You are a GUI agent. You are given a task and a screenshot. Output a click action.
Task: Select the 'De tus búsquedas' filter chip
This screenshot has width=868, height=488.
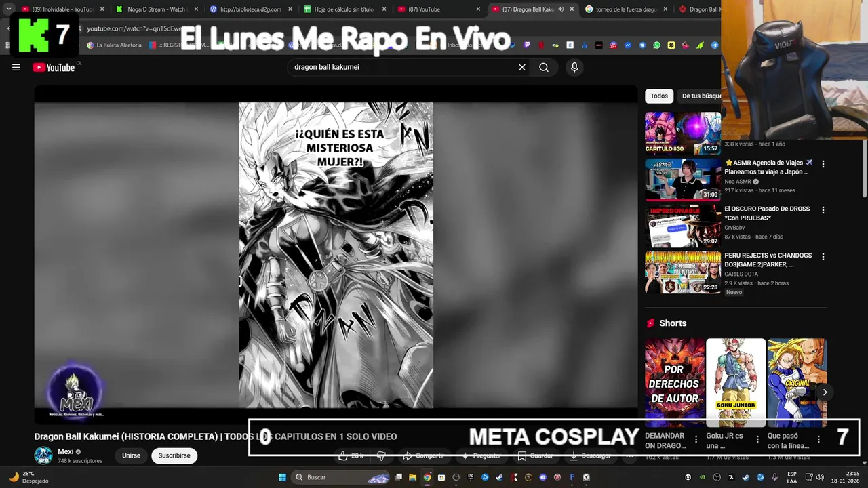pyautogui.click(x=701, y=96)
